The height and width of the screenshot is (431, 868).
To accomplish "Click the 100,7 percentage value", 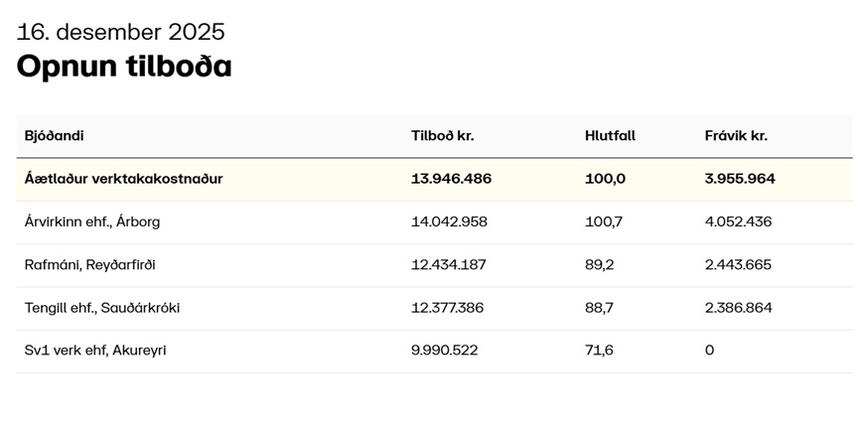I will [x=603, y=221].
